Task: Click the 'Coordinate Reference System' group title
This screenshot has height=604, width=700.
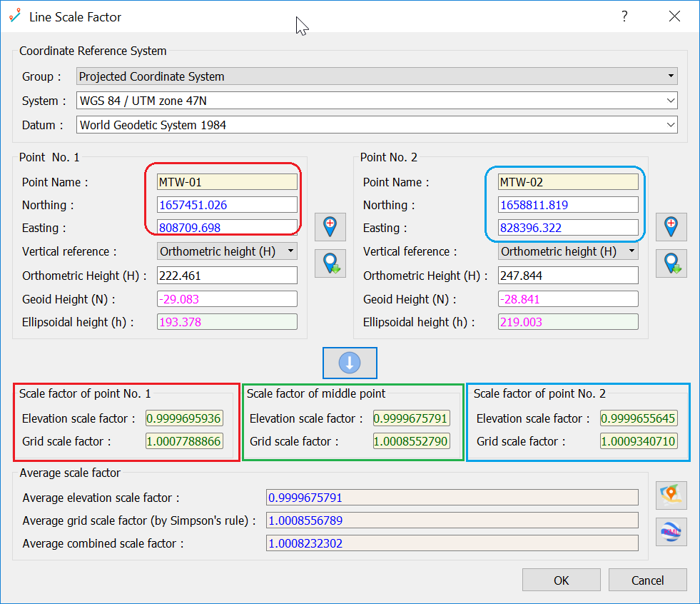Action: point(93,51)
